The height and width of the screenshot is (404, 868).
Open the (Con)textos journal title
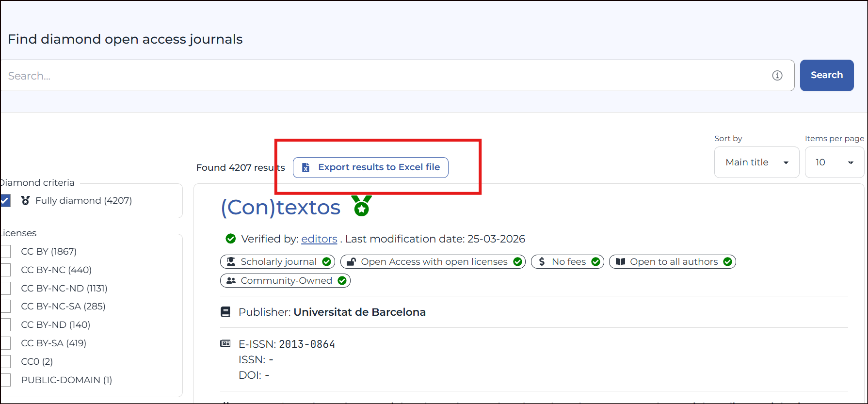(x=281, y=208)
